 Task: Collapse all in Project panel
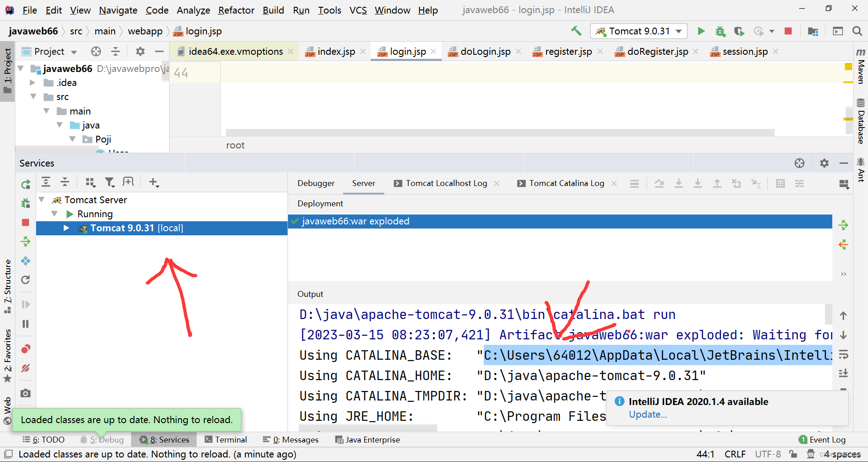click(116, 52)
